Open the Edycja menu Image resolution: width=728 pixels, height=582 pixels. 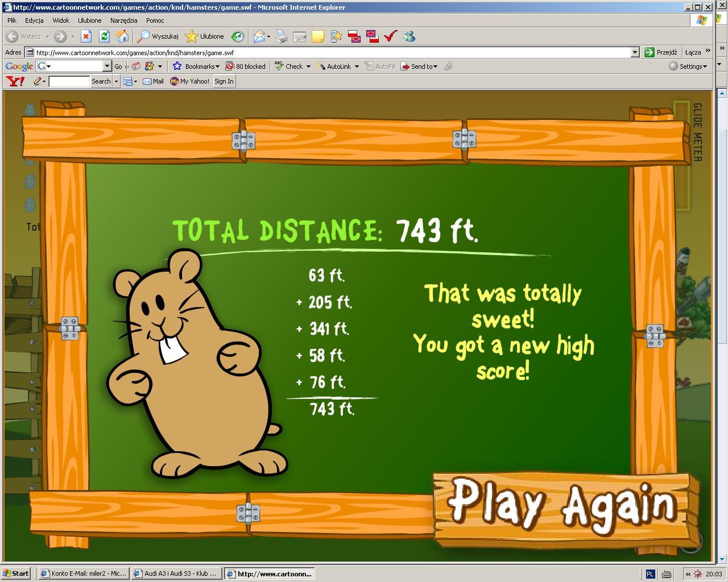34,20
